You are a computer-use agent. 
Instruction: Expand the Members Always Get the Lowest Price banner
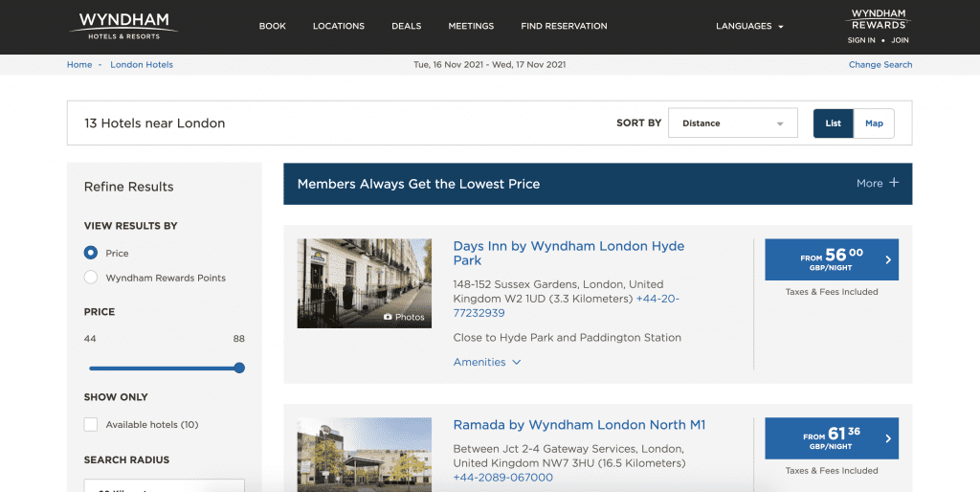coord(597,184)
